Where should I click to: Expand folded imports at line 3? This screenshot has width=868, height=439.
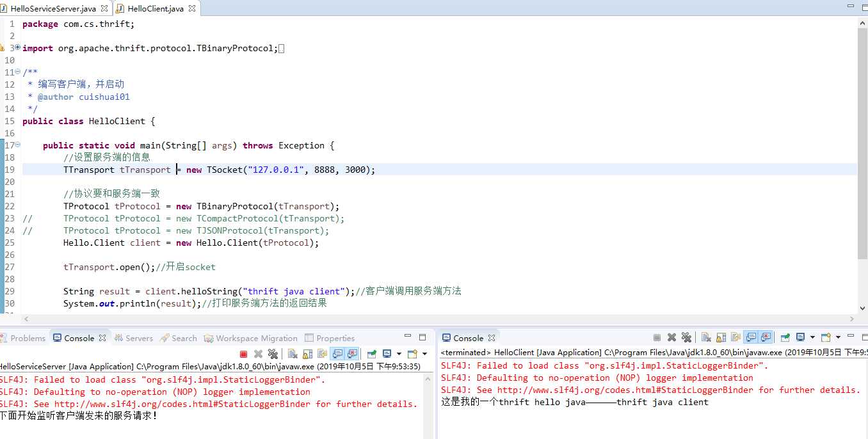pos(17,48)
